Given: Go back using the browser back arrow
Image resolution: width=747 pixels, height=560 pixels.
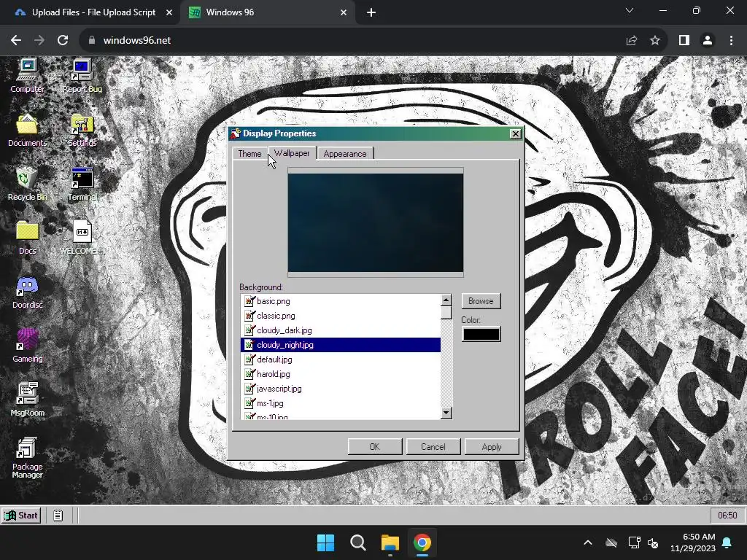Looking at the screenshot, I should tap(16, 41).
